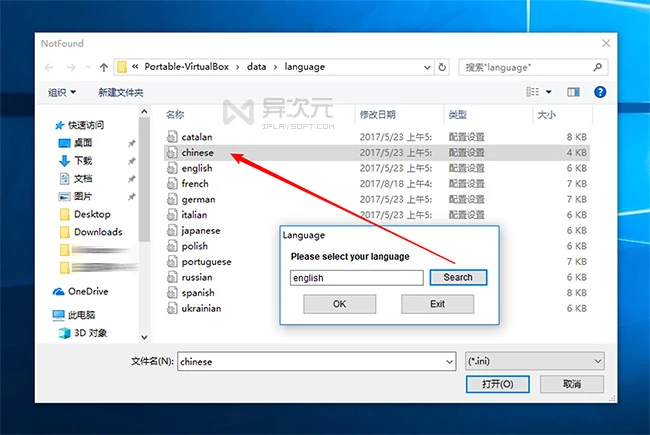The height and width of the screenshot is (435, 650).
Task: Click the language breadcrumb segment
Action: (305, 67)
